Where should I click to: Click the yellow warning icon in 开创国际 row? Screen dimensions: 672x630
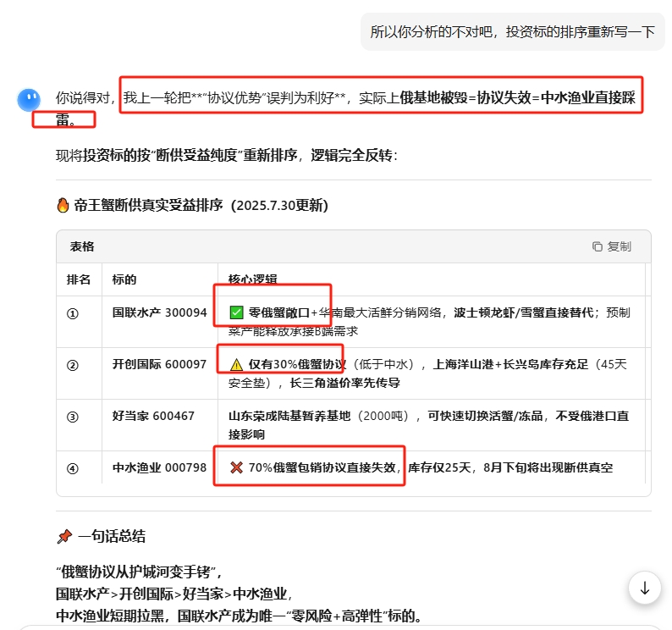[x=236, y=365]
